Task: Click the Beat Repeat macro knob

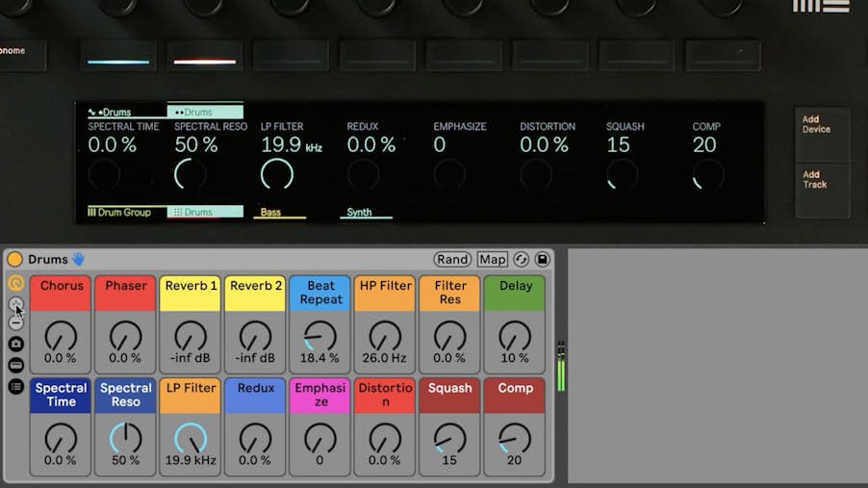Action: click(320, 335)
